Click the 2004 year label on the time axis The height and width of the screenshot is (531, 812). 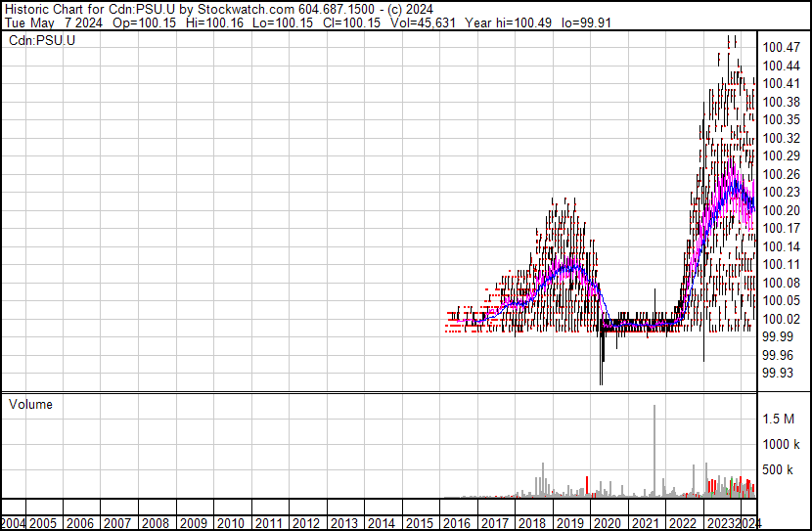click(13, 524)
